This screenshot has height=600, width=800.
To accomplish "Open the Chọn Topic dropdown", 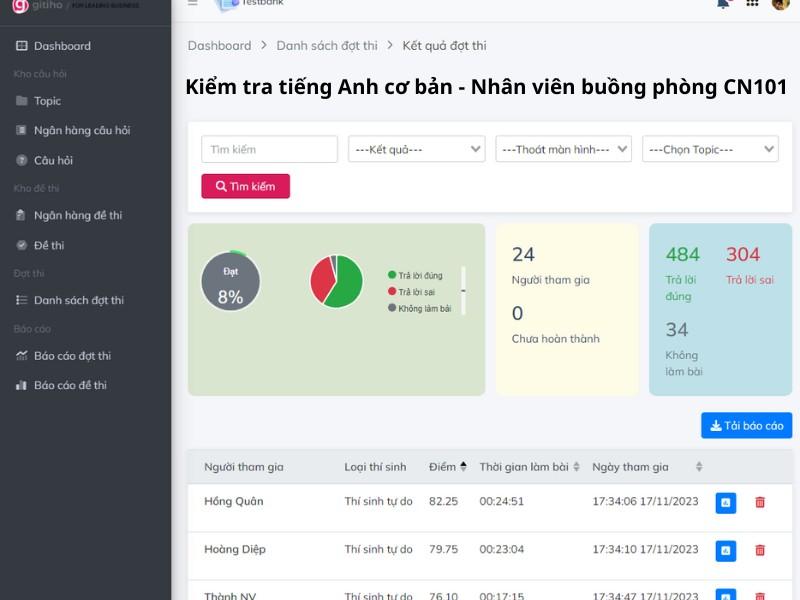I will pos(710,149).
